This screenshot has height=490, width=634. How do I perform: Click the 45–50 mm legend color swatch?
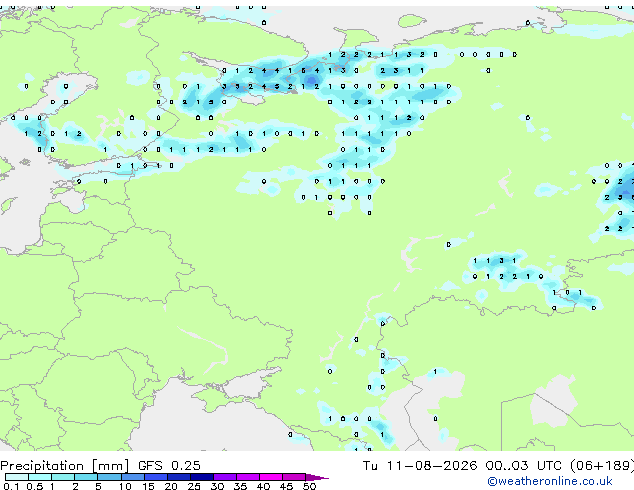coord(294,477)
